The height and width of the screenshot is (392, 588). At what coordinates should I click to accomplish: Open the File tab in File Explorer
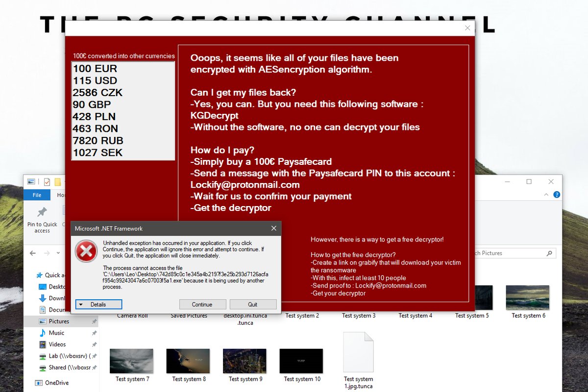tap(37, 195)
